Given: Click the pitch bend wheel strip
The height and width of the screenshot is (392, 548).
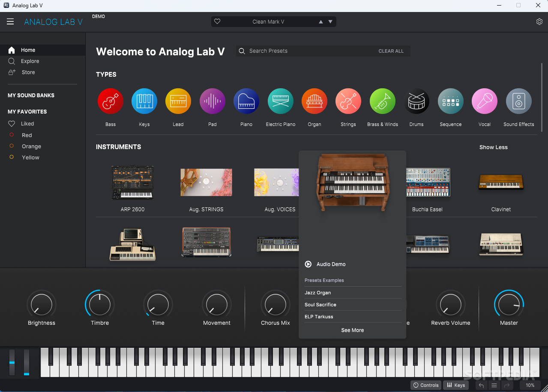Looking at the screenshot, I should 12,362.
